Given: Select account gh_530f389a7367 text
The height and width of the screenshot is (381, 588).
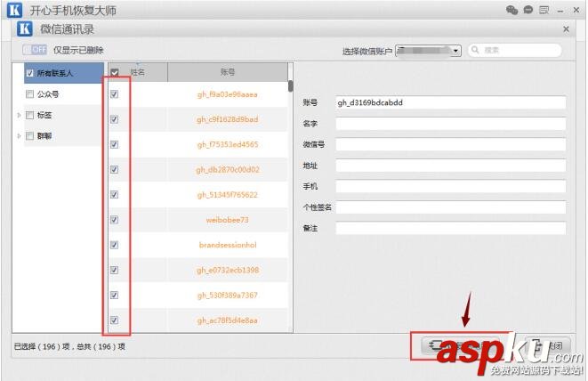Looking at the screenshot, I should click(x=228, y=296).
